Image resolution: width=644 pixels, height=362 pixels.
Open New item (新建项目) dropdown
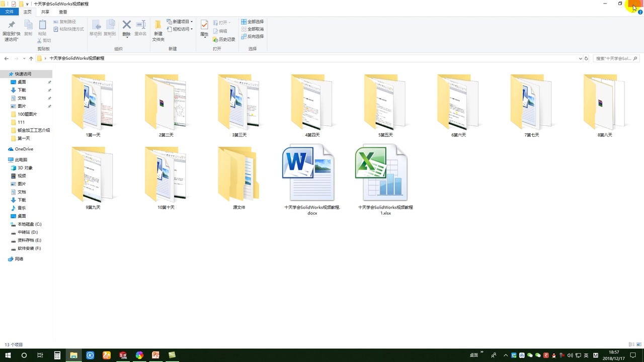(180, 22)
